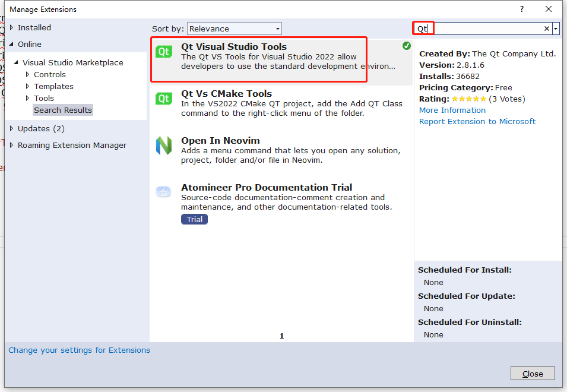The image size is (567, 392).
Task: Click the five-star rating
Action: pos(468,99)
